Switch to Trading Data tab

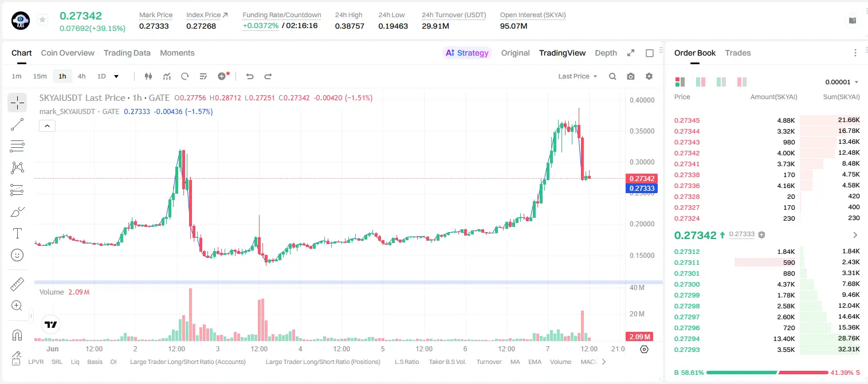coord(127,53)
